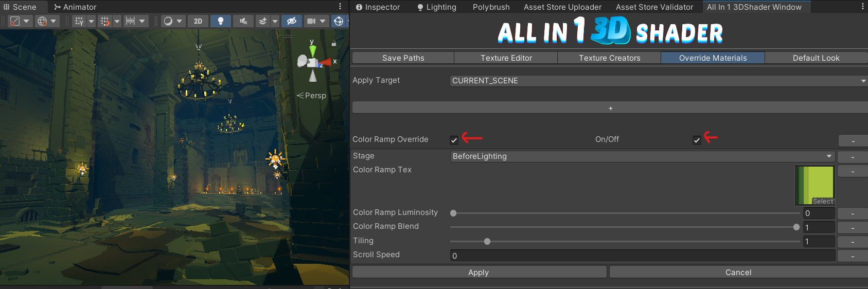This screenshot has height=289, width=868.
Task: Click the gray left cone on orientation gizmo
Action: 302,61
